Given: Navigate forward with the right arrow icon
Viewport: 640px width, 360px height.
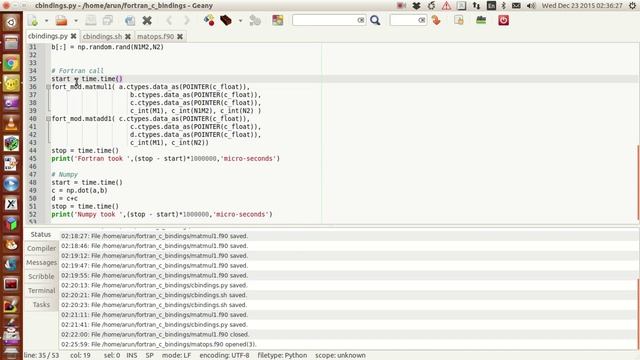Looking at the screenshot, I should [186, 20].
